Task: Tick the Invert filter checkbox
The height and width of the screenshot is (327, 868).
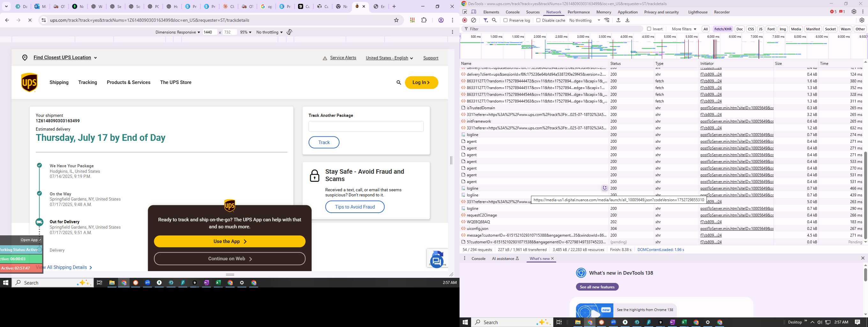Action: pyautogui.click(x=649, y=29)
